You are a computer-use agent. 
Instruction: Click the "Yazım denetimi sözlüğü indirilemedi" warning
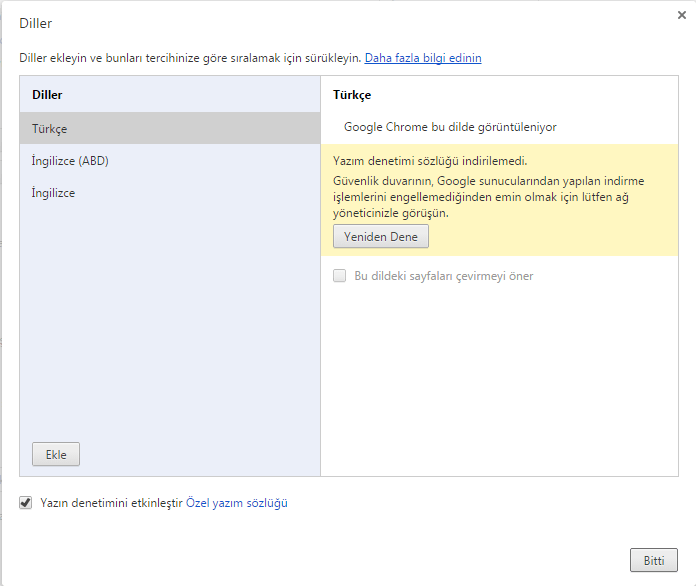tap(430, 161)
